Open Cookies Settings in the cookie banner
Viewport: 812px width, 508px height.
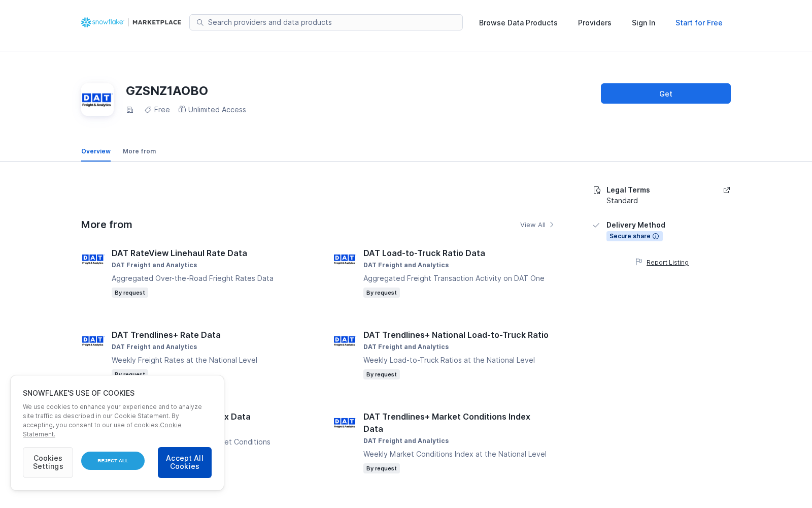coord(48,462)
